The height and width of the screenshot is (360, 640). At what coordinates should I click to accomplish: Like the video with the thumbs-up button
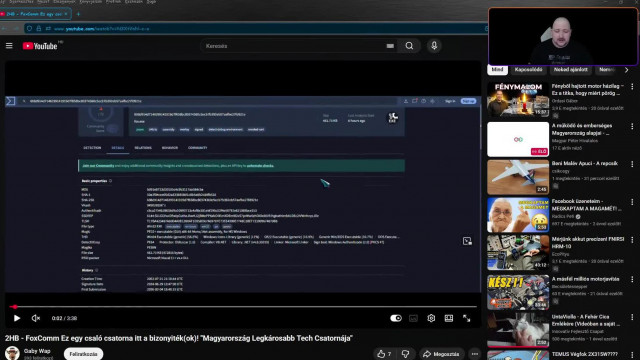(384, 354)
